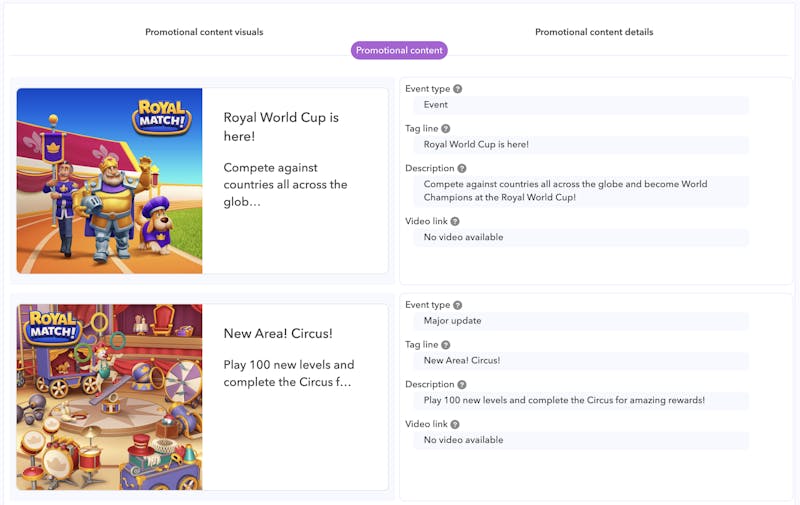Click the 'Royal World Cup is here!' card title
Screen dimensions: 800x505
281,126
